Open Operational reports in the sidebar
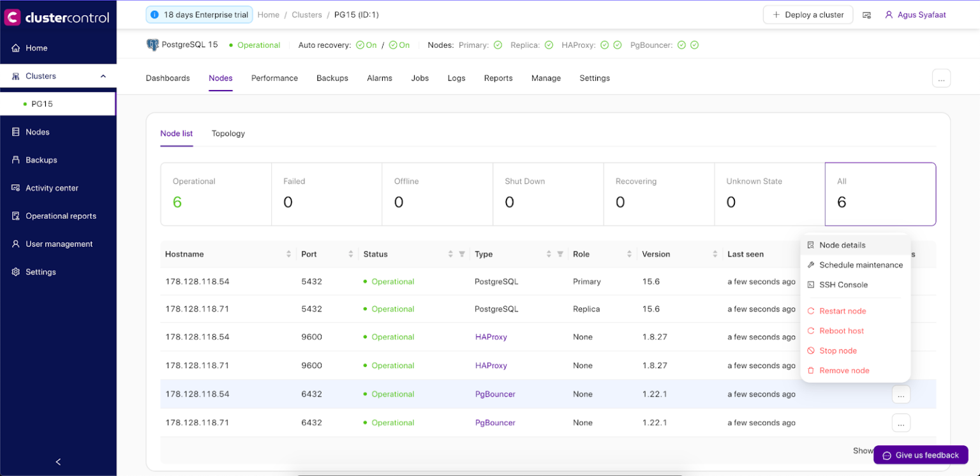 15,216
